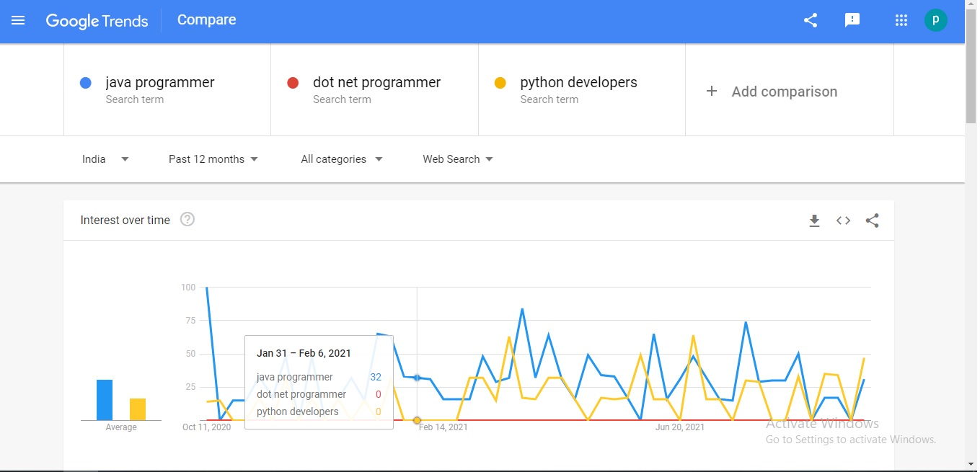Edit the java programmer search term
This screenshot has width=980, height=472.
160,83
